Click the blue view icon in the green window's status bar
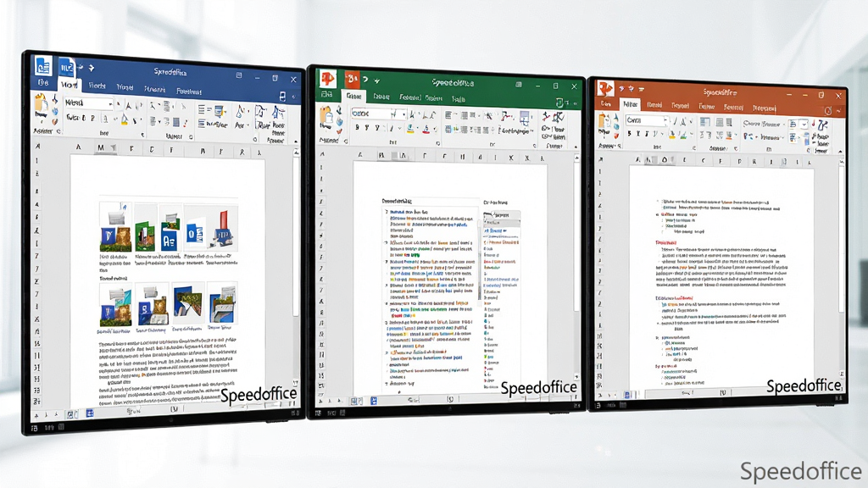 click(374, 401)
